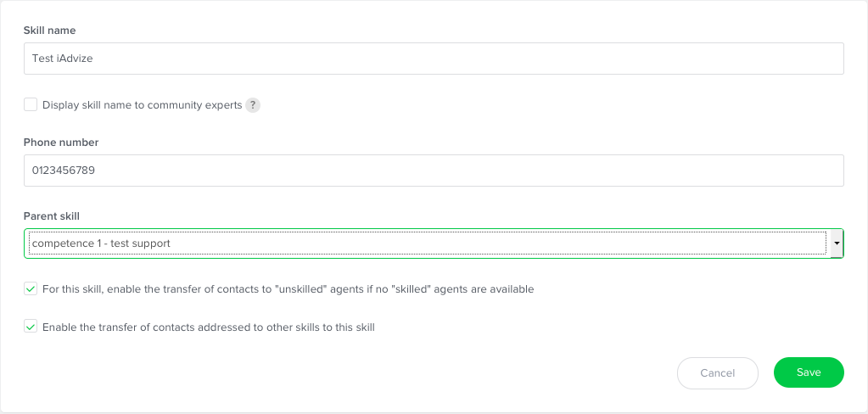This screenshot has height=414, width=868.
Task: Click the checkmark beside "unskilled" agents option
Action: coord(31,288)
